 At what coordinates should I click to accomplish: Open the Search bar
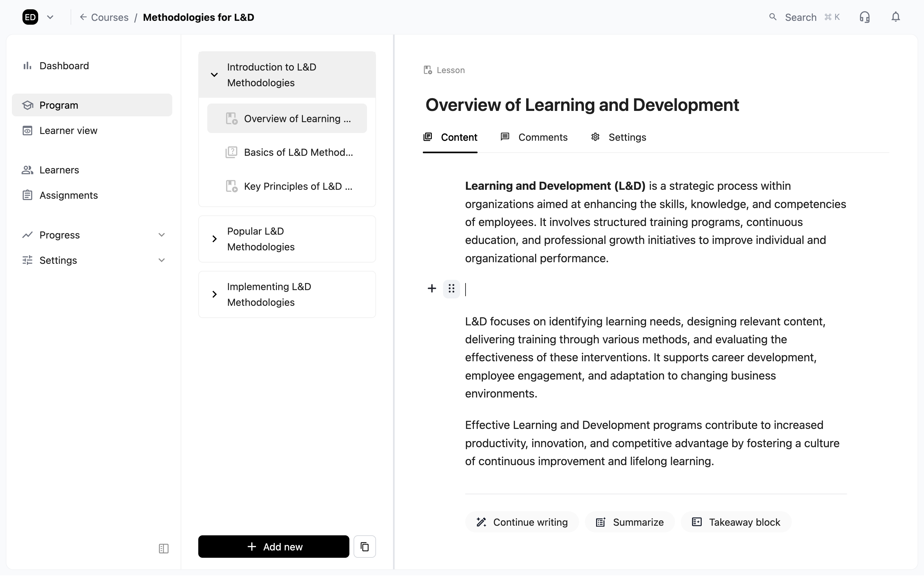pos(800,17)
